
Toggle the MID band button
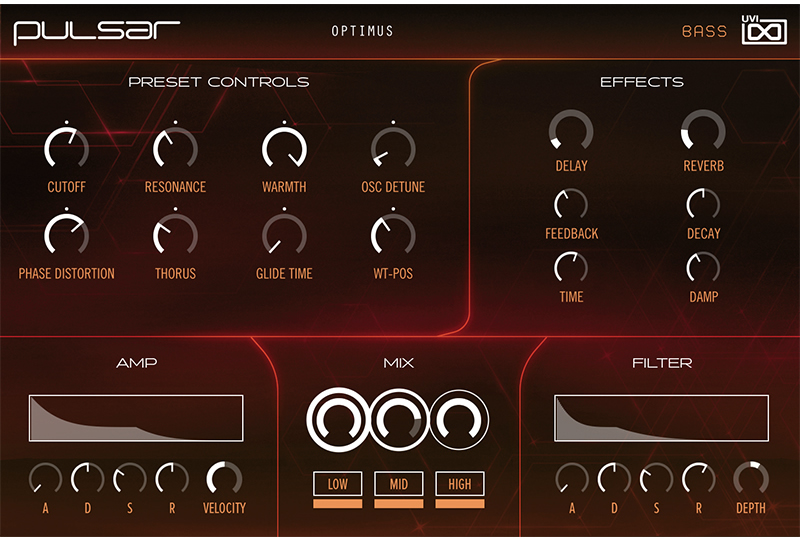[398, 484]
